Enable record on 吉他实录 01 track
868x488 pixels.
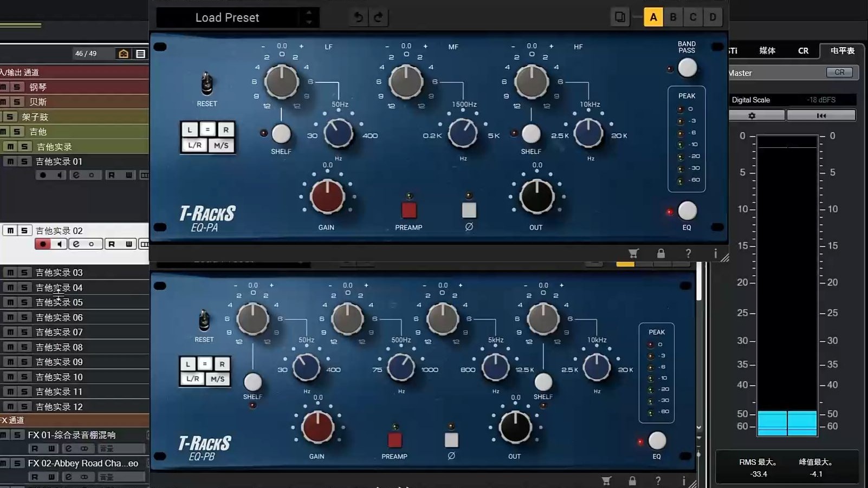tap(43, 175)
